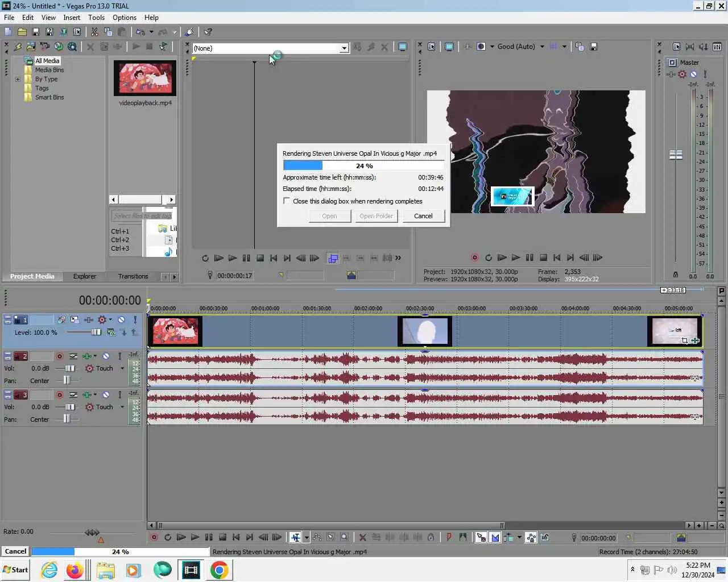Click the Cancel button in the status bar
This screenshot has height=582, width=728.
click(15, 551)
